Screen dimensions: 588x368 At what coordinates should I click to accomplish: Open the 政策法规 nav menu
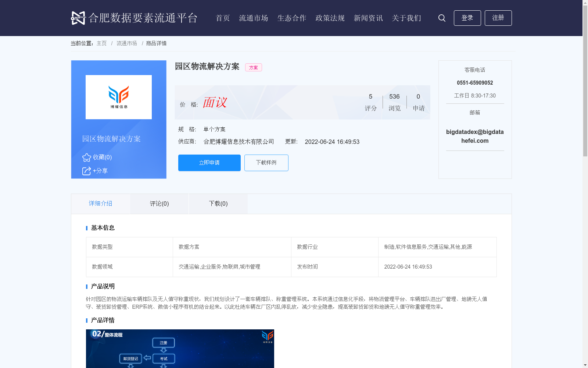click(x=330, y=18)
